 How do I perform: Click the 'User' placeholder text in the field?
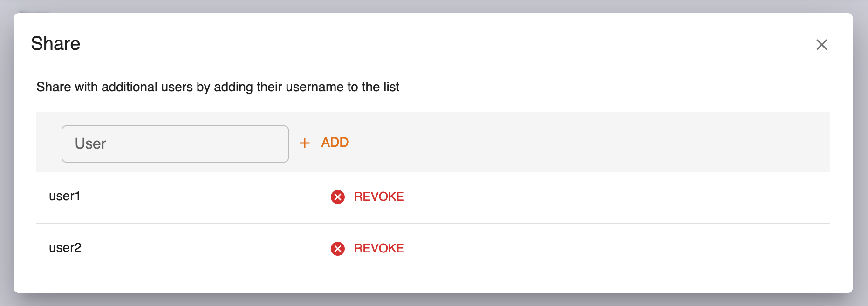(90, 144)
